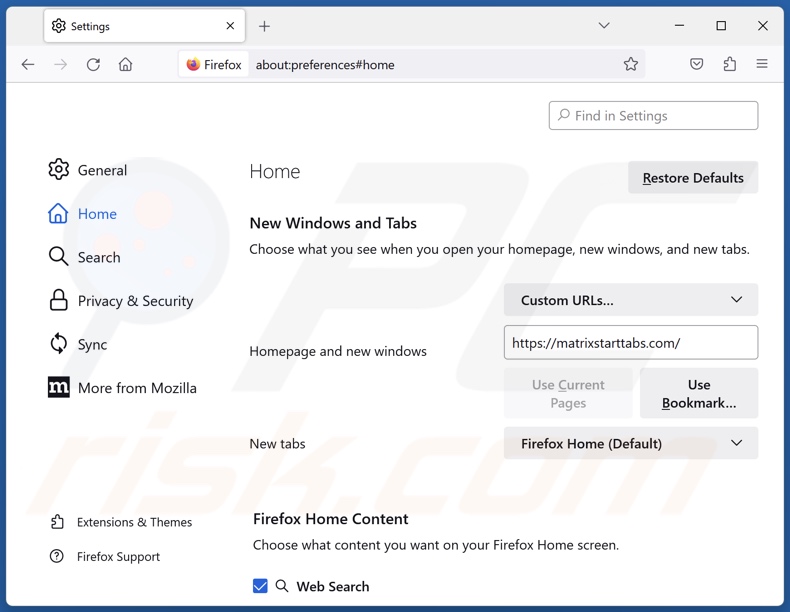
Task: Click Use Current Pages button
Action: point(568,393)
